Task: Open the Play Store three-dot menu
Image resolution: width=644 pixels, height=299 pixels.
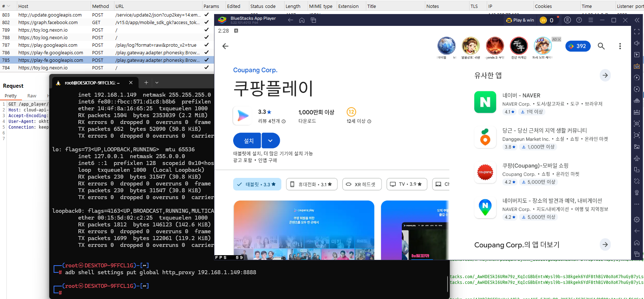Action: pos(620,46)
